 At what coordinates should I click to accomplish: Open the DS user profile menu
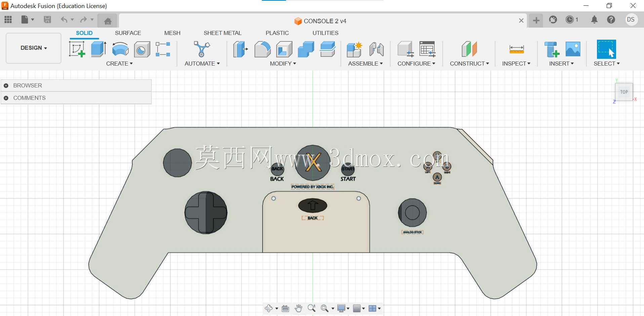(631, 19)
